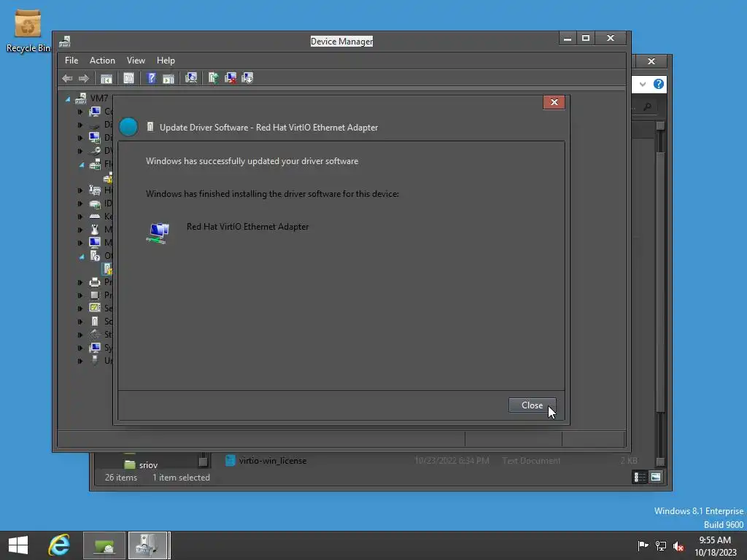
Task: Expand the Disk drives category arrow
Action: (80, 125)
